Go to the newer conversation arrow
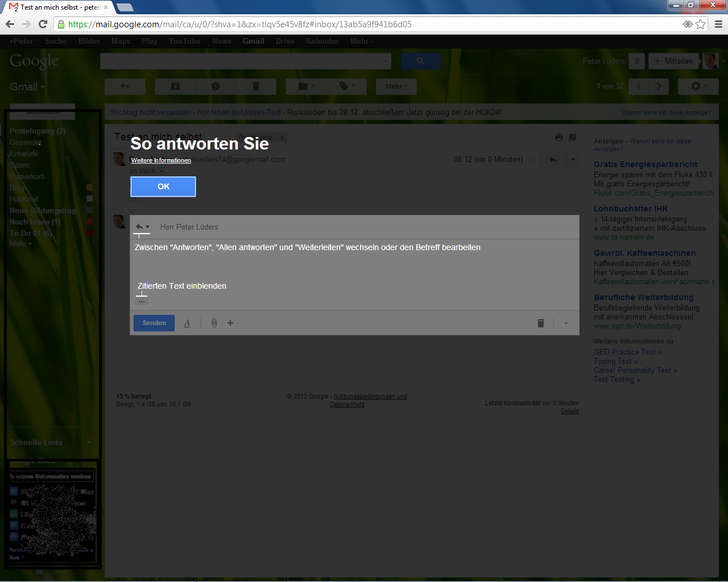 639,86
